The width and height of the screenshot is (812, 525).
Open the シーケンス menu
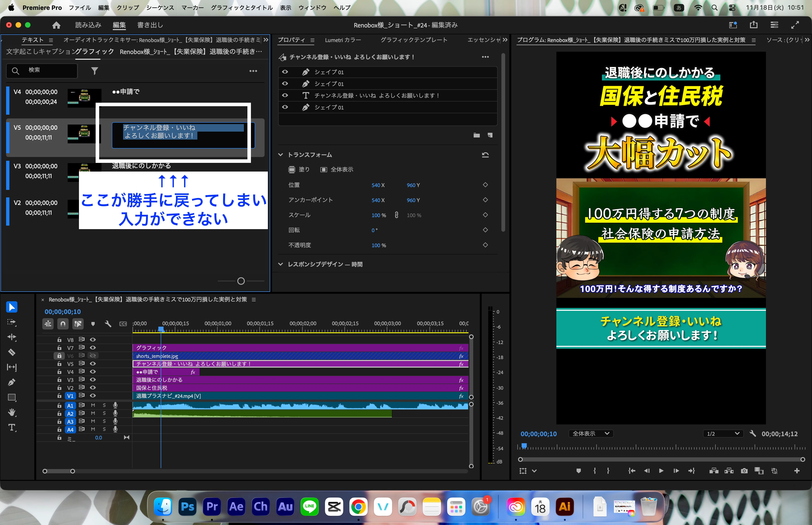[x=160, y=8]
